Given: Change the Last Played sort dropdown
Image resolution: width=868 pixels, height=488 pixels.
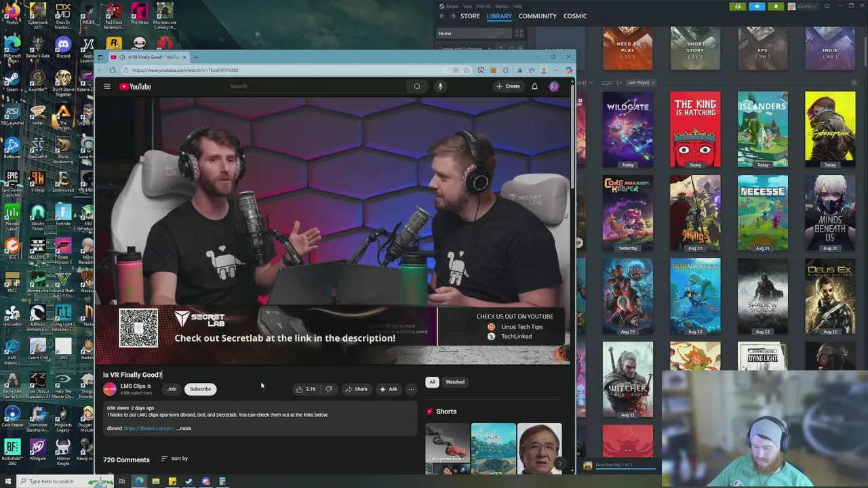Looking at the screenshot, I should click(x=640, y=83).
